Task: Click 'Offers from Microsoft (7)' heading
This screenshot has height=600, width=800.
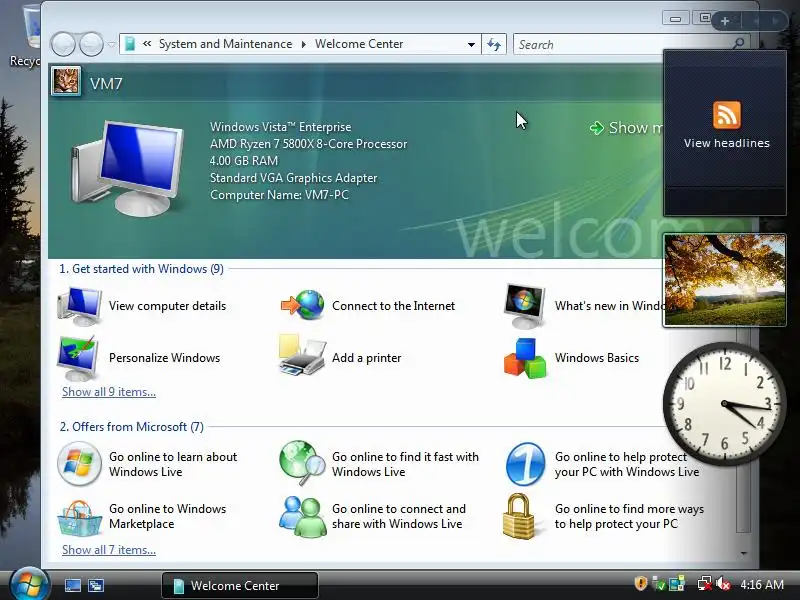Action: click(132, 427)
